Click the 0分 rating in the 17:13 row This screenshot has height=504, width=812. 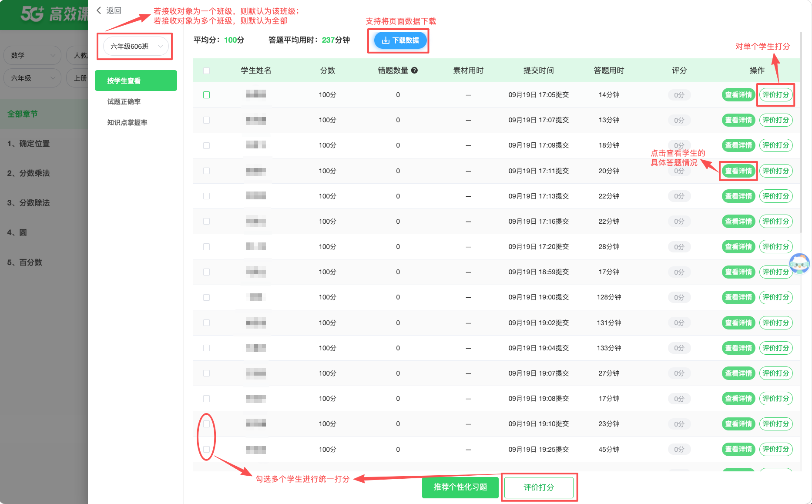[x=679, y=196]
